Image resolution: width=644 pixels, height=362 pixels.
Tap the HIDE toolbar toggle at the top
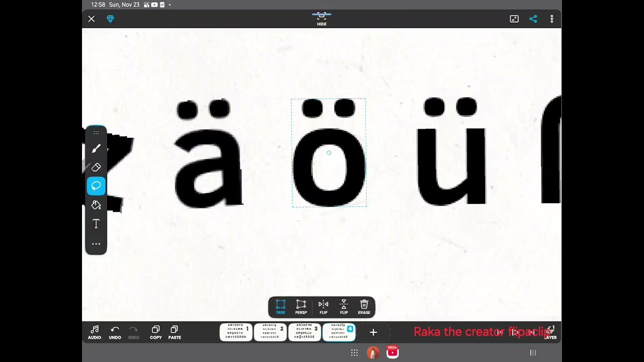pyautogui.click(x=321, y=19)
